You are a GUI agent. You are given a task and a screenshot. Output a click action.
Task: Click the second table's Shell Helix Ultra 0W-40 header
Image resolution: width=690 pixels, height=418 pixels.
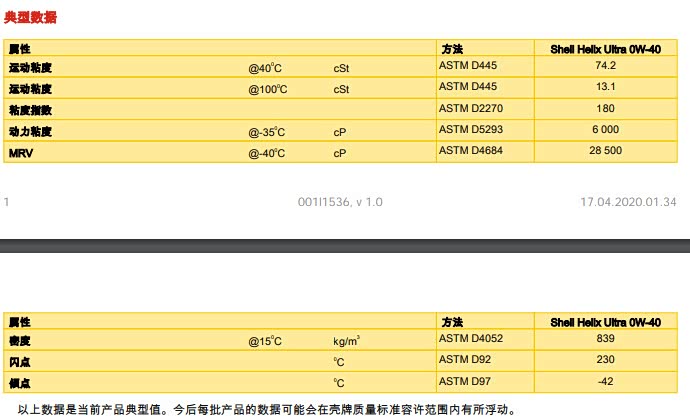(606, 323)
